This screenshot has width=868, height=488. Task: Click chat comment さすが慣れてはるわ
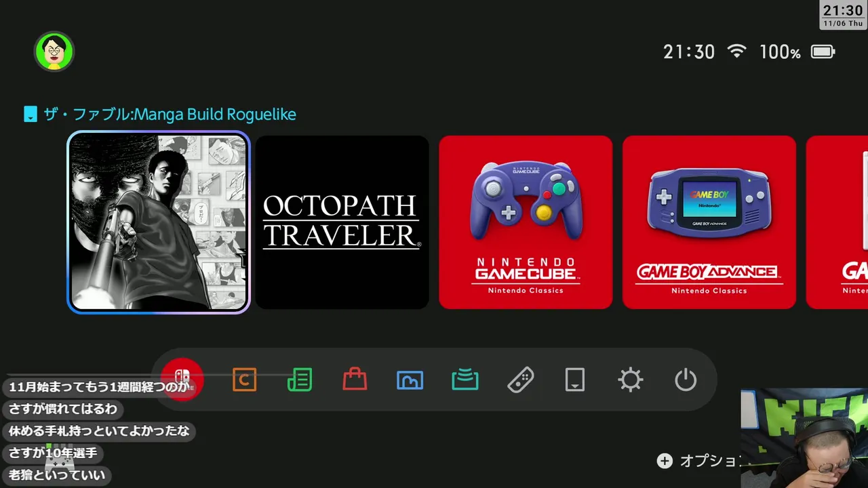click(63, 409)
